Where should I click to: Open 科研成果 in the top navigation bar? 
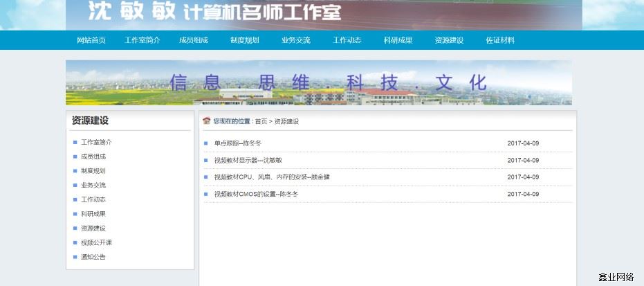coord(398,40)
